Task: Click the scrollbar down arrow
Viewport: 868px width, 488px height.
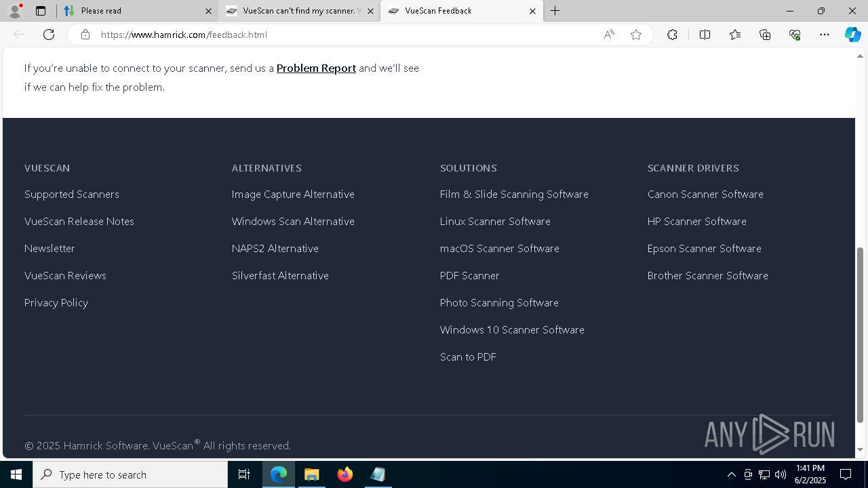Action: [x=861, y=449]
